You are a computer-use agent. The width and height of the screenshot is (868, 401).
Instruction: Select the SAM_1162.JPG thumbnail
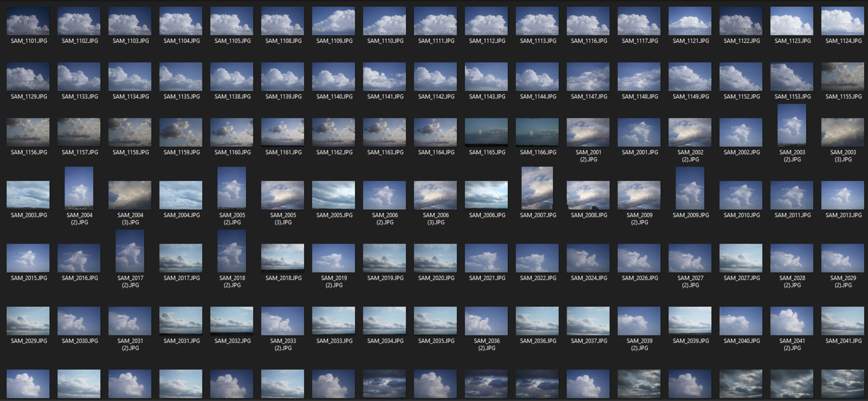(x=334, y=132)
